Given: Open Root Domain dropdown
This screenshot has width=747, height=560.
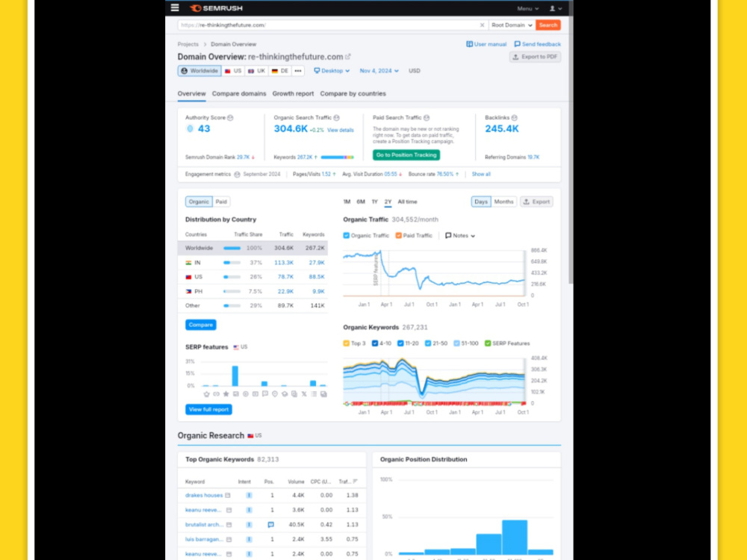Looking at the screenshot, I should point(512,25).
